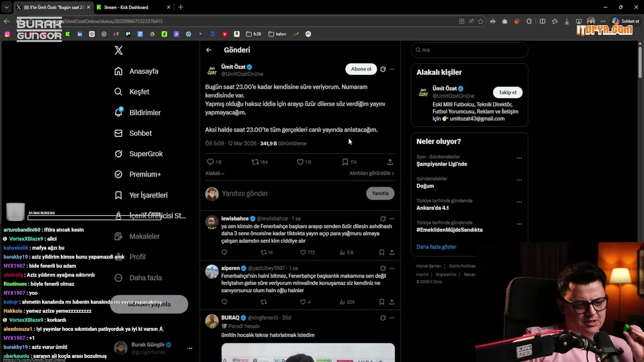Click the read aloud icon in the address bar
This screenshot has width=644, height=362.
471,21
